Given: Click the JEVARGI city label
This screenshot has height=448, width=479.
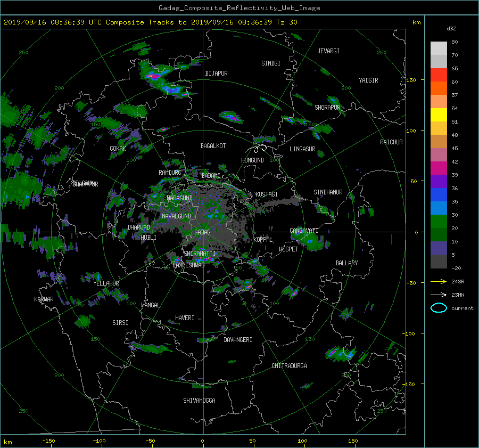Looking at the screenshot, I should click(328, 51).
